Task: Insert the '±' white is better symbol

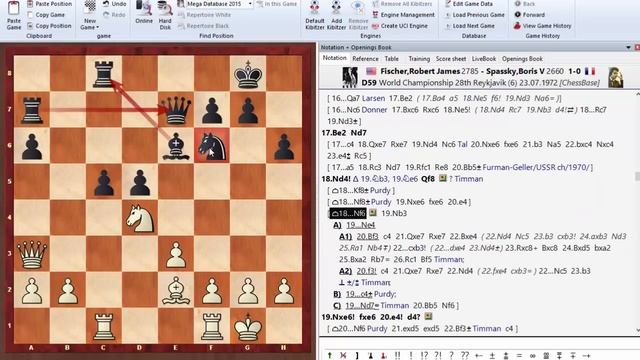Action: point(492,356)
